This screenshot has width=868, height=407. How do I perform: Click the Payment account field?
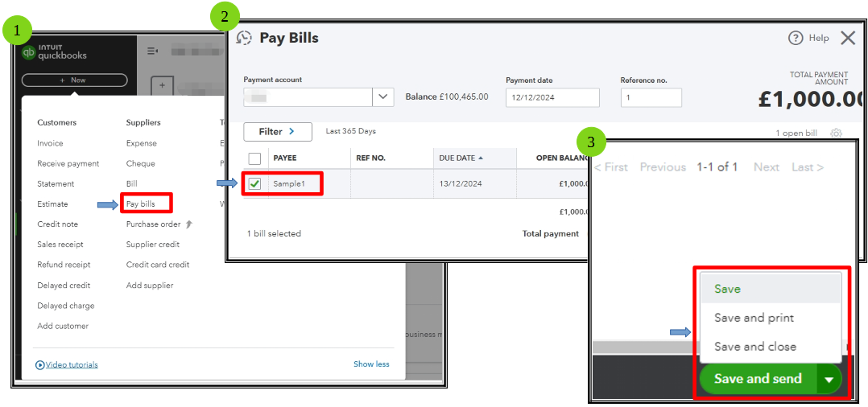click(x=308, y=97)
